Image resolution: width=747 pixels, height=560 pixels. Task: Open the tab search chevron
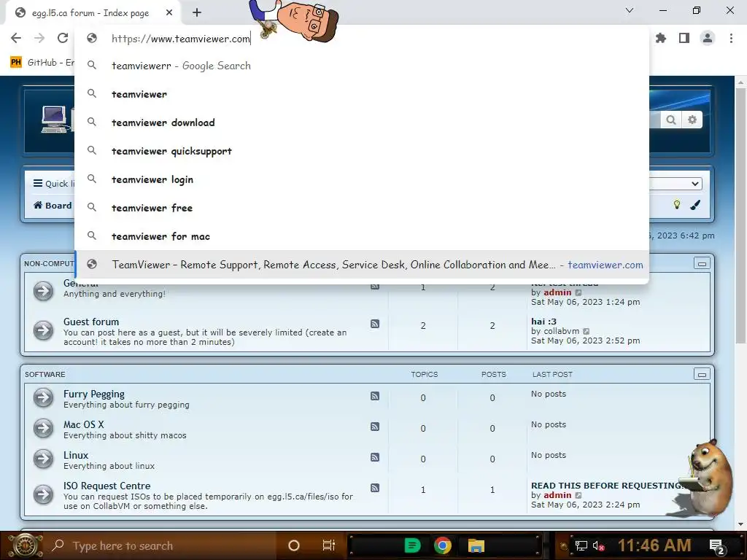tap(630, 10)
